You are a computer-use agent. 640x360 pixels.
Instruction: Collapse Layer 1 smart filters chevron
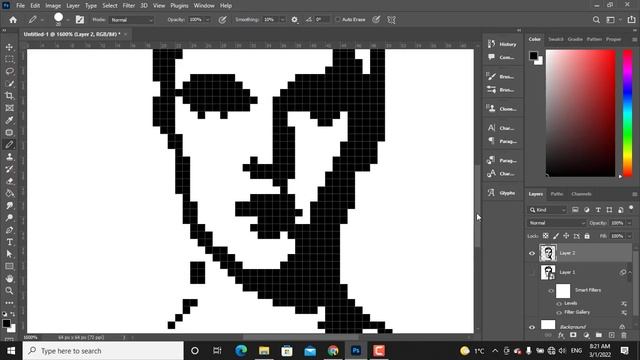630,272
